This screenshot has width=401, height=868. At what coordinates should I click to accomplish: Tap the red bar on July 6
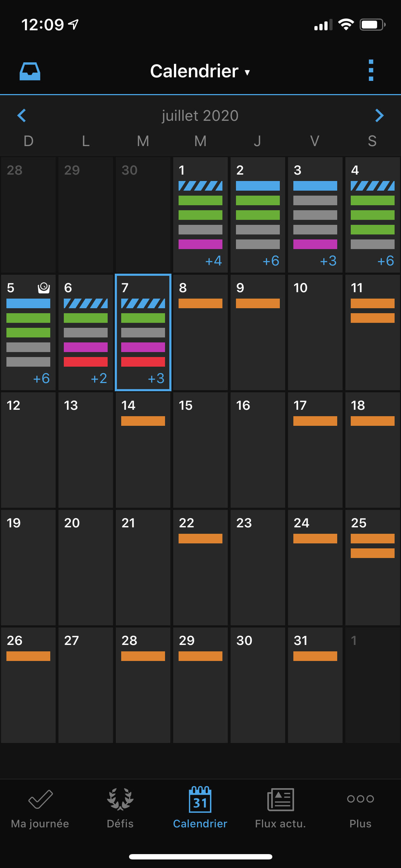pyautogui.click(x=86, y=362)
